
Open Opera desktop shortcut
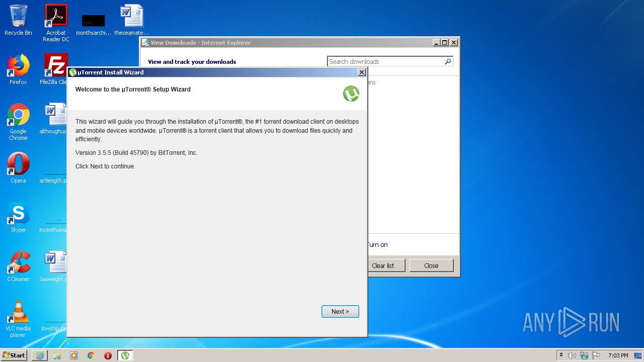click(18, 168)
